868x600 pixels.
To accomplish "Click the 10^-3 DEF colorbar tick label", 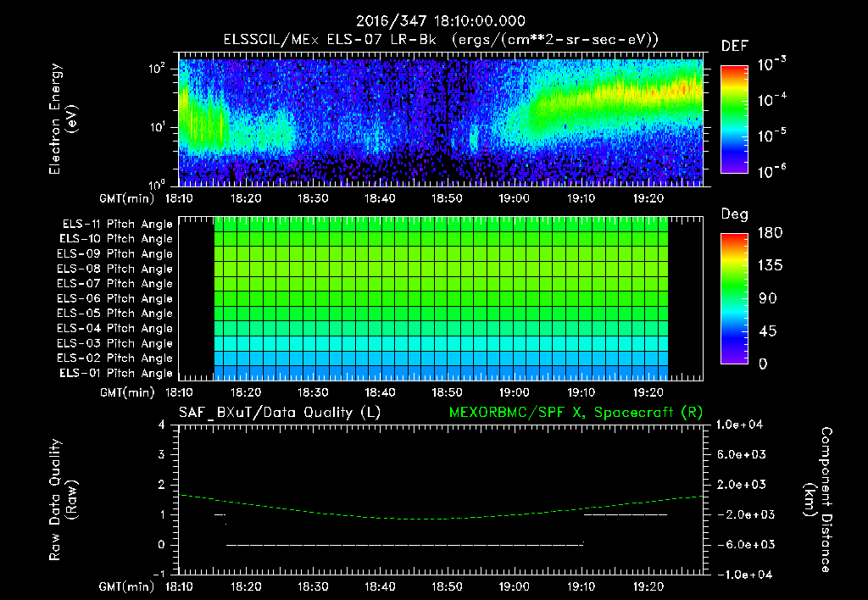I will [x=771, y=64].
